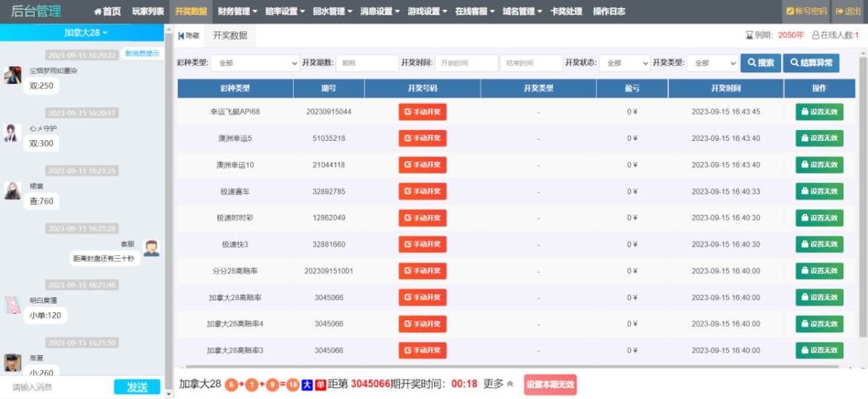Click the 客服 customer service avatar
This screenshot has width=868, height=399.
pos(150,248)
